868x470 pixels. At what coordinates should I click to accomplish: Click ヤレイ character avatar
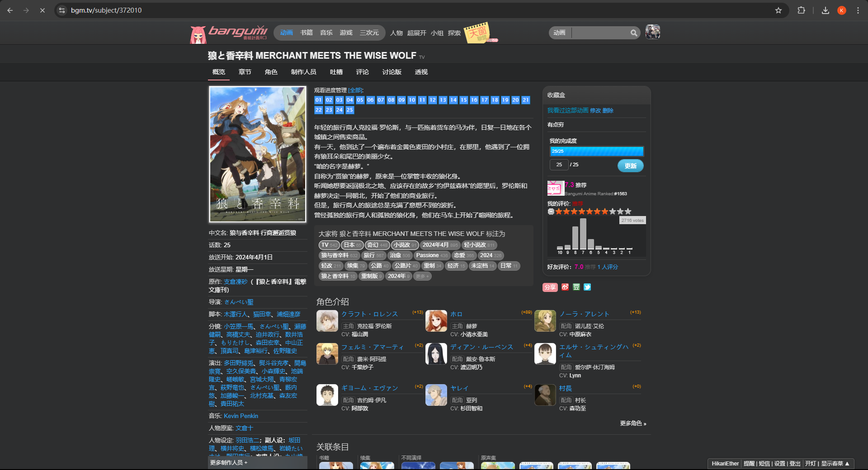[x=436, y=395]
